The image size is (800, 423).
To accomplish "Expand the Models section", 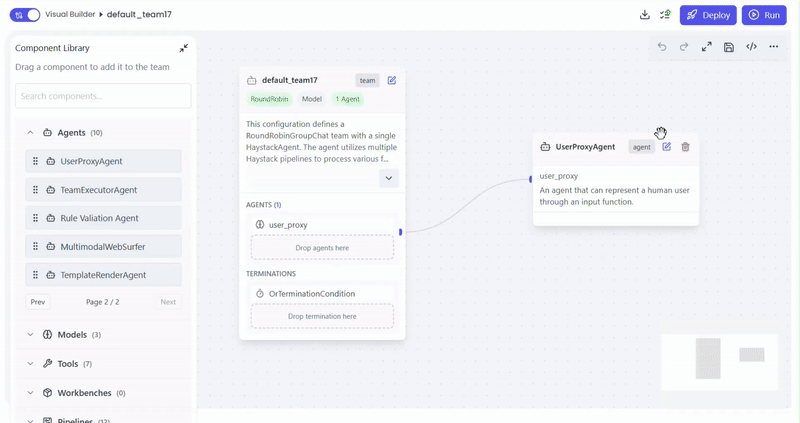I will [31, 335].
